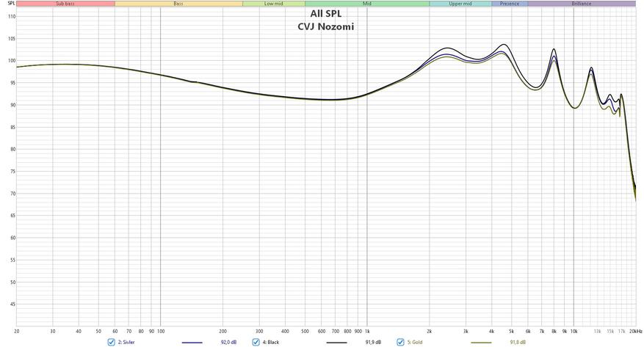Select the Mid frequency band label
Image resolution: width=644 pixels, height=347 pixels.
(x=367, y=4)
